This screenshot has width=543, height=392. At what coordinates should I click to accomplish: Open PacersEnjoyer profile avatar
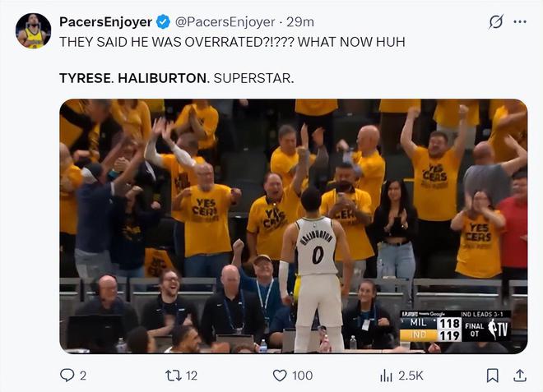[33, 30]
